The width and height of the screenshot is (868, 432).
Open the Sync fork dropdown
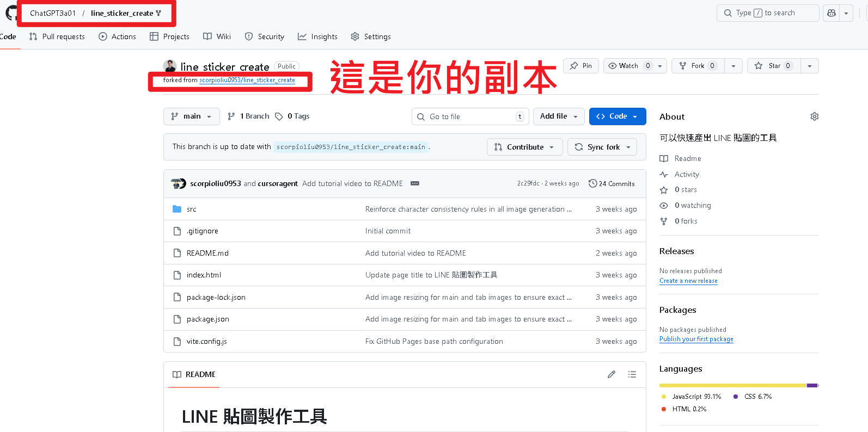(602, 147)
